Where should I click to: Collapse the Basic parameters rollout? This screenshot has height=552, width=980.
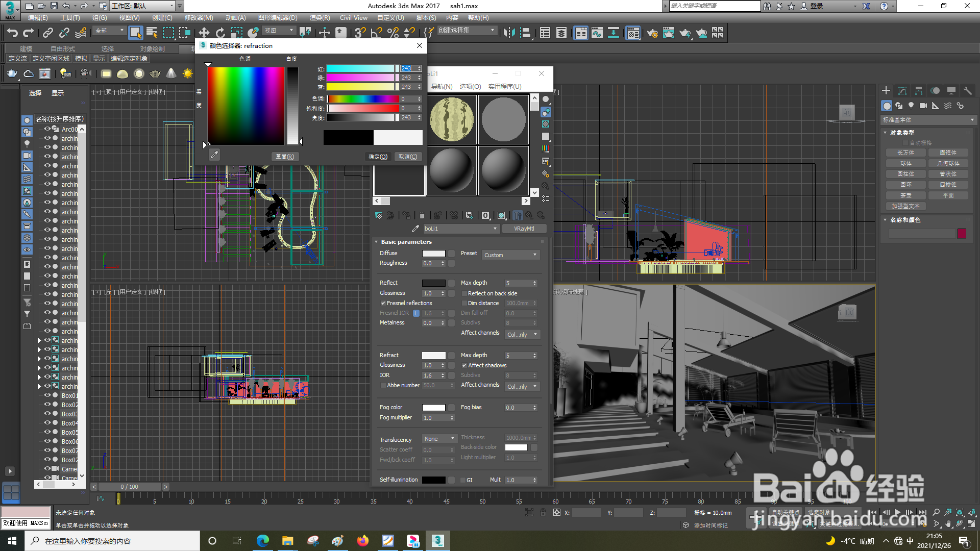pyautogui.click(x=406, y=242)
